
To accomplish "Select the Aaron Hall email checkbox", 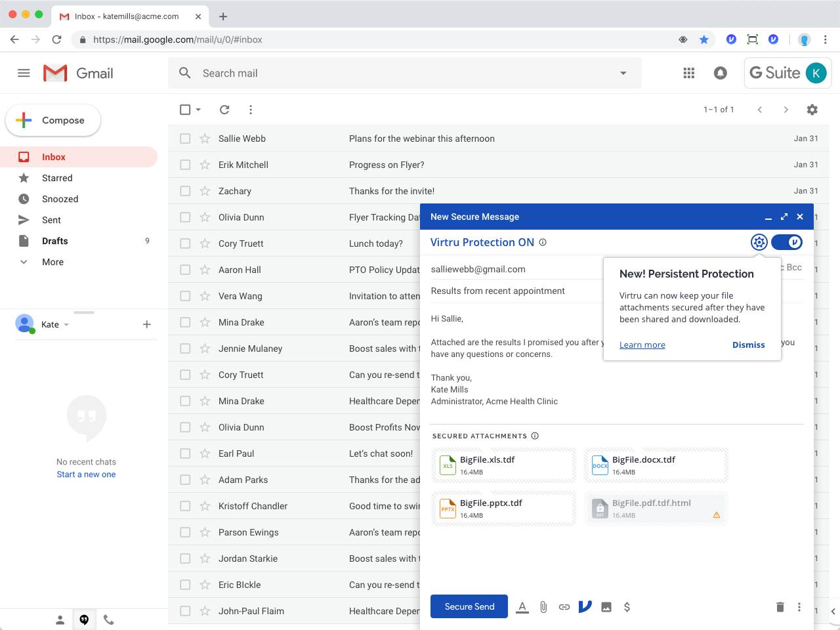I will 185,270.
